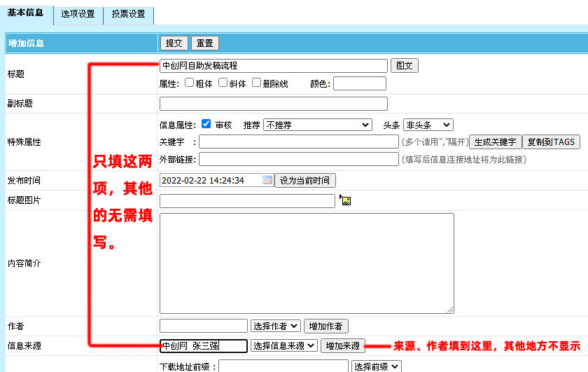Focus the 标题 title input field
Viewport: 588px width, 372px height.
click(x=274, y=66)
